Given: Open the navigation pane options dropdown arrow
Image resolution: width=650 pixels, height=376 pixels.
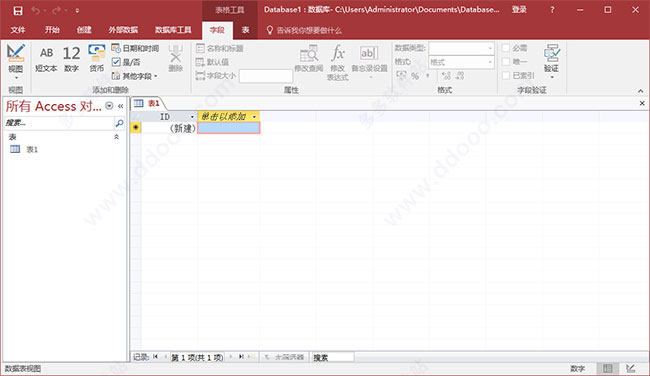Looking at the screenshot, I should click(x=109, y=106).
